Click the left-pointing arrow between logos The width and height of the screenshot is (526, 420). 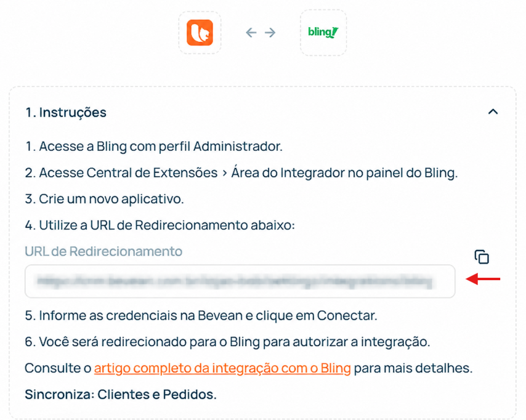coord(251,33)
